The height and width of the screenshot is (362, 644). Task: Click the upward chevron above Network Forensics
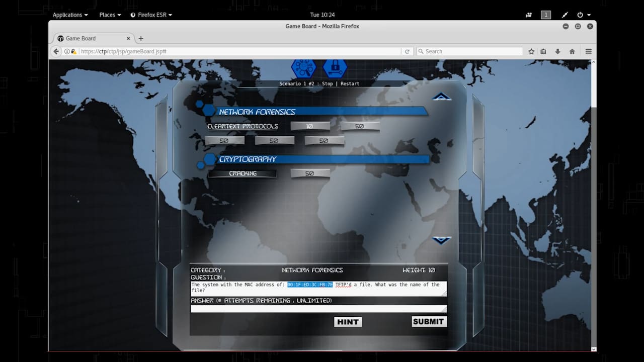click(x=441, y=96)
